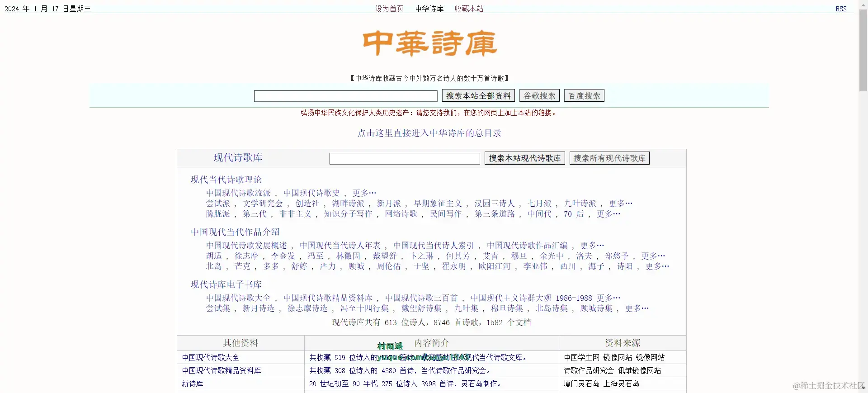Open the 新诗库 table link
The image size is (868, 393).
pyautogui.click(x=192, y=384)
